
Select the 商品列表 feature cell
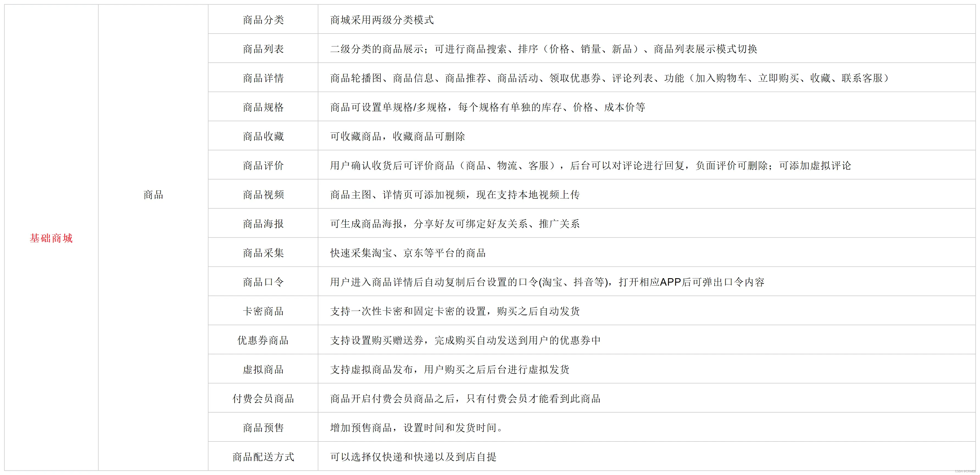[x=263, y=49]
